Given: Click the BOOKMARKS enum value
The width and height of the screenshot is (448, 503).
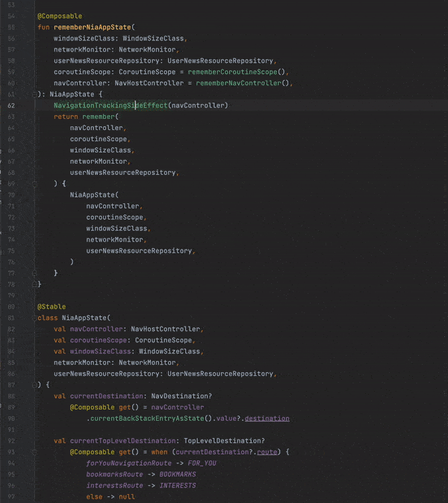Looking at the screenshot, I should pyautogui.click(x=178, y=475).
